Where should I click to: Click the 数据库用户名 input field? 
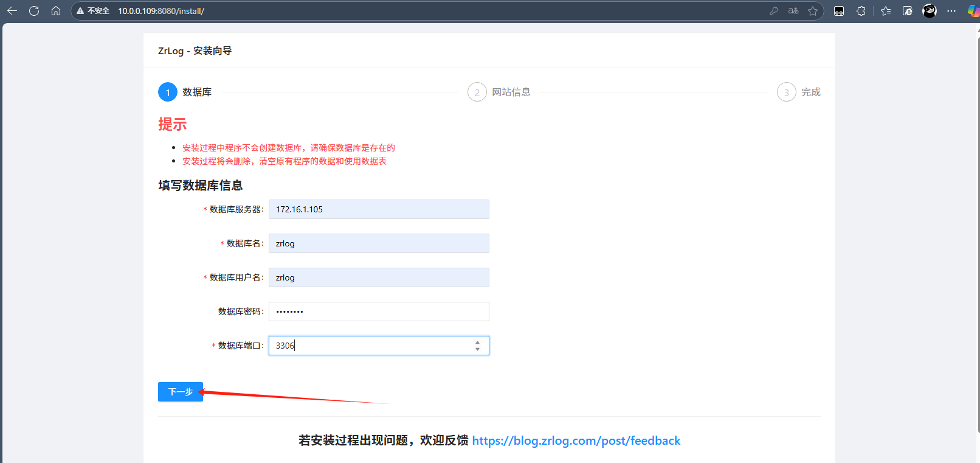tap(379, 277)
